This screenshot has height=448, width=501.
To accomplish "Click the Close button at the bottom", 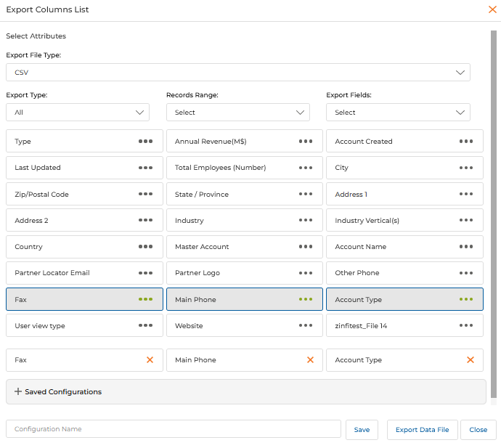I will tap(478, 430).
